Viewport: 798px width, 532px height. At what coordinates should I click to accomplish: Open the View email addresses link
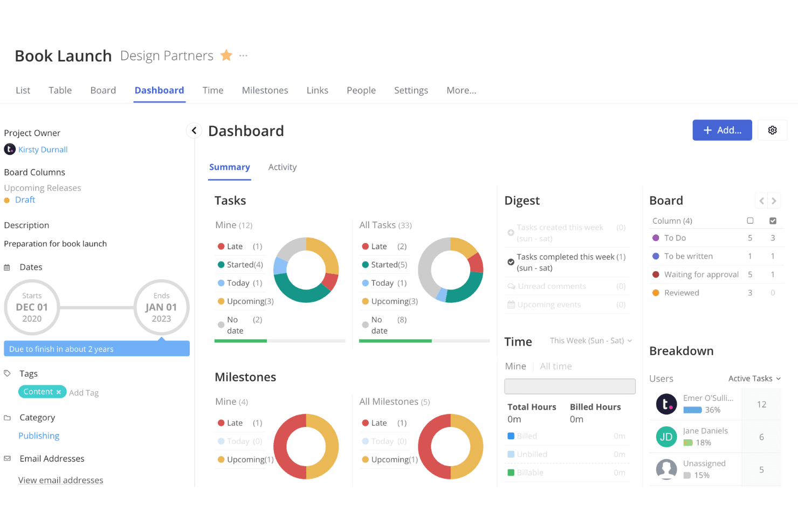pos(60,480)
